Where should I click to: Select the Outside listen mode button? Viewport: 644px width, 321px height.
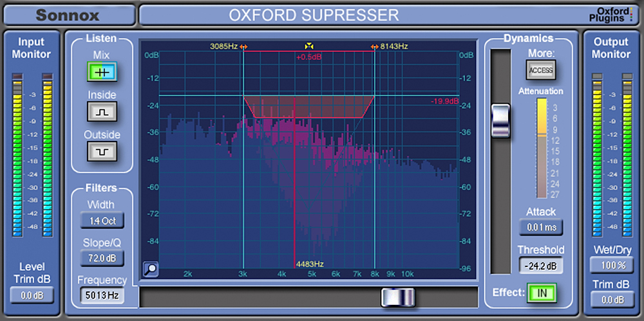[102, 151]
